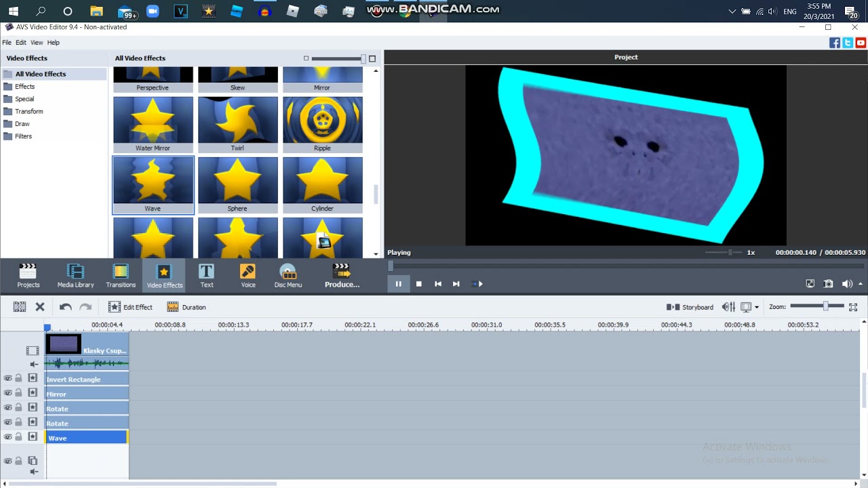Lock the Invert Rectangle effect line
The image size is (868, 488).
(x=19, y=378)
